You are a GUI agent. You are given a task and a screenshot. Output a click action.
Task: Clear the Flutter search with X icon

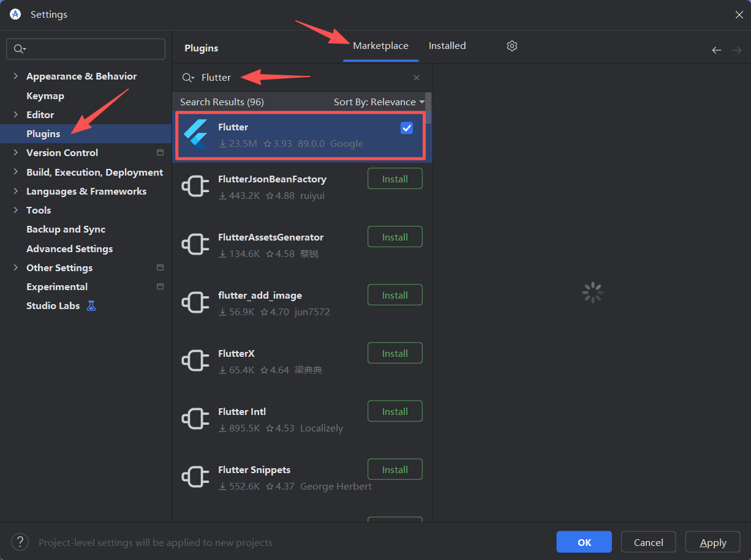point(417,78)
